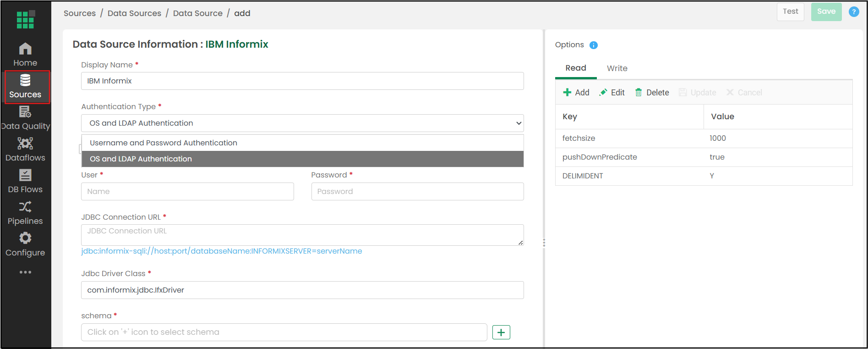Switch to the Write tab
The image size is (868, 349).
(x=617, y=68)
